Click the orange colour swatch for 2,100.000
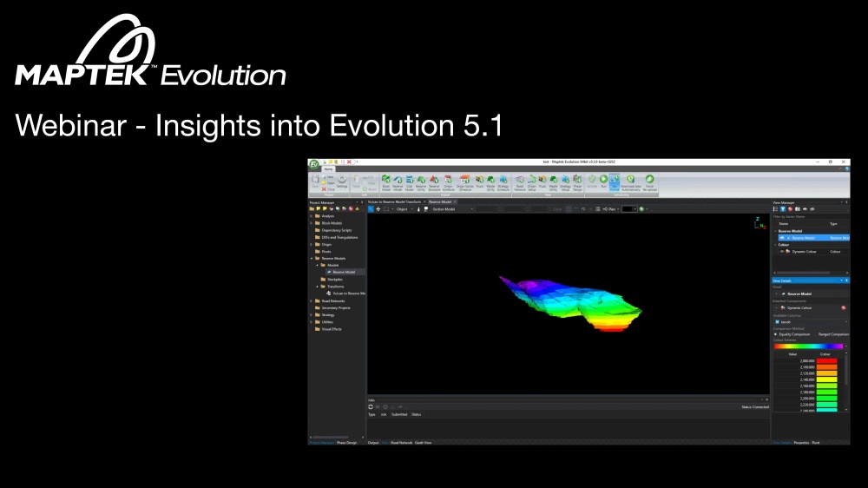The width and height of the screenshot is (868, 488). (826, 366)
